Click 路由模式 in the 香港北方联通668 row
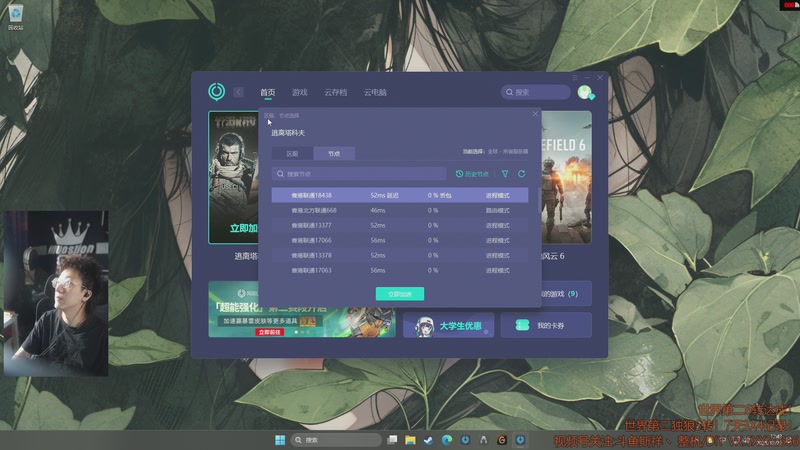Screen dimensions: 800x450 [497, 210]
